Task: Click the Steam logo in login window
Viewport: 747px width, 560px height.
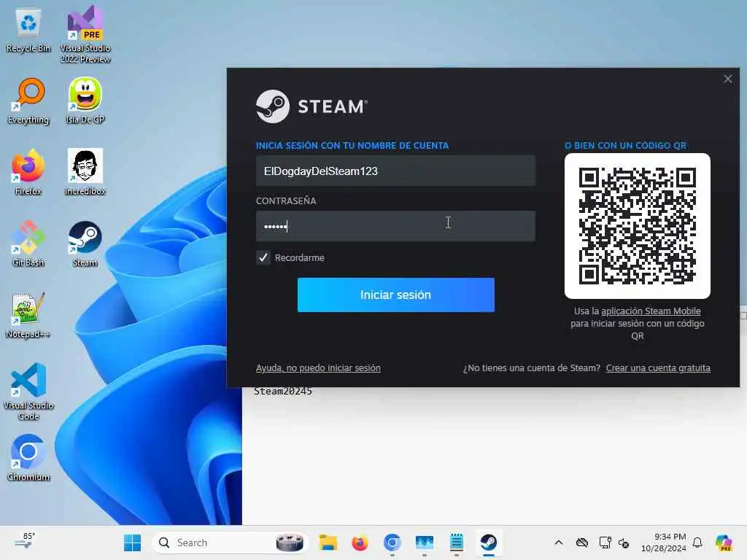Action: [x=311, y=106]
